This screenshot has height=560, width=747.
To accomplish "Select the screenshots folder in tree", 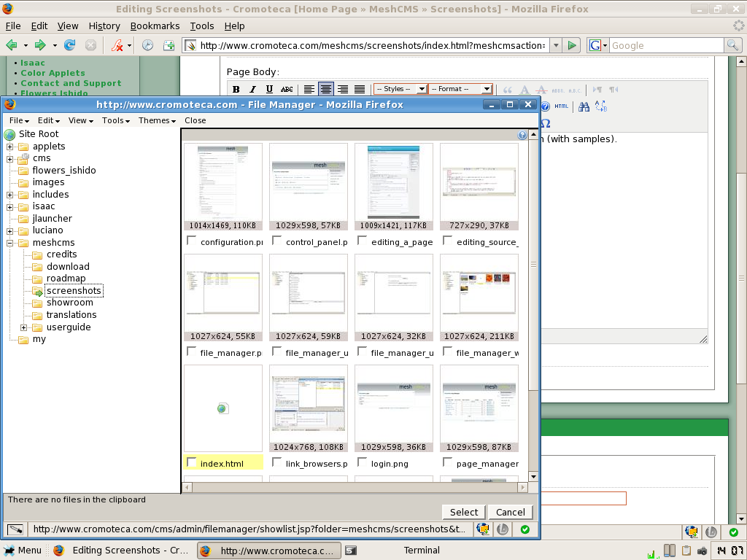I will coord(74,291).
